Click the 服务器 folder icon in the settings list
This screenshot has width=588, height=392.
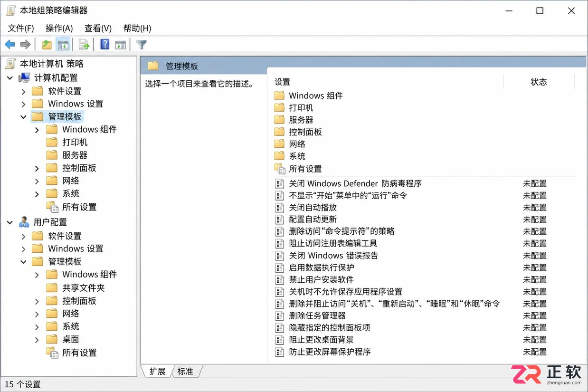pos(279,120)
